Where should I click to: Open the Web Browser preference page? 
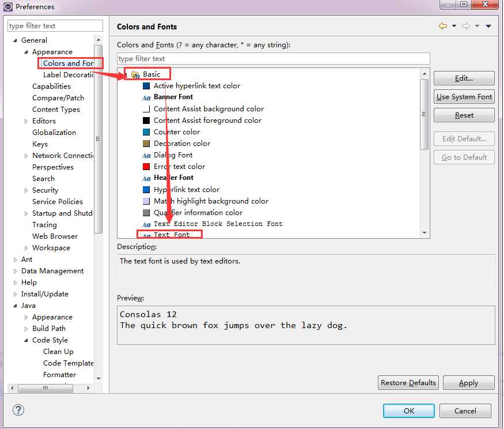point(55,236)
